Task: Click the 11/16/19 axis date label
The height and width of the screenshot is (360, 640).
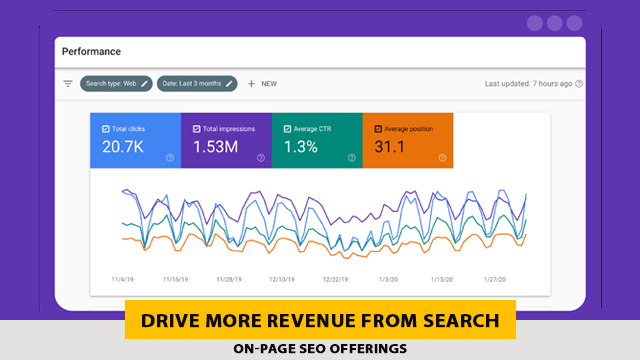Action: [176, 280]
